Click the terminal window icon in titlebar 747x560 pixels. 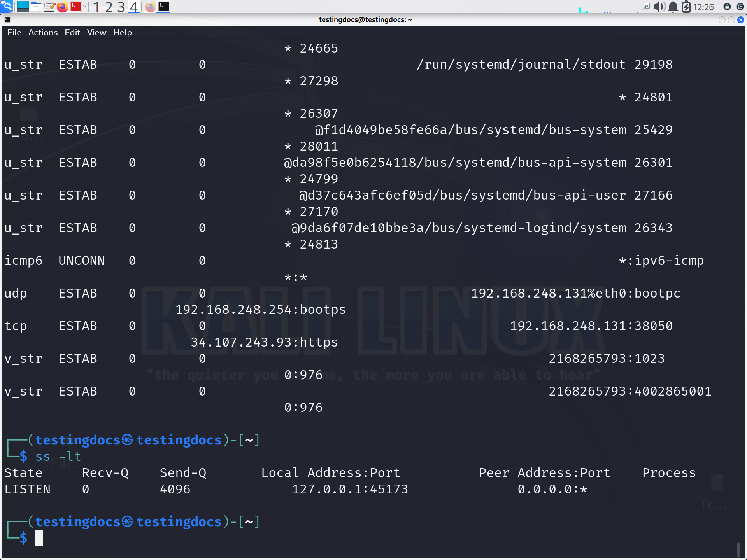[7, 20]
